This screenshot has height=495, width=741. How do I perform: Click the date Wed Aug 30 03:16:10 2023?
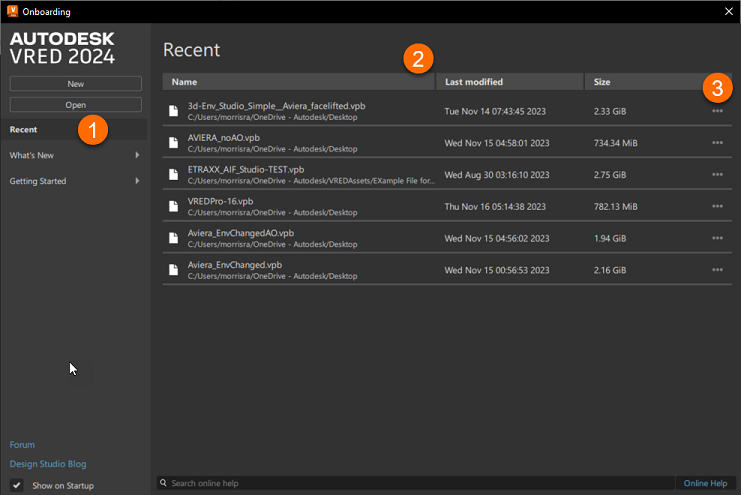(497, 174)
